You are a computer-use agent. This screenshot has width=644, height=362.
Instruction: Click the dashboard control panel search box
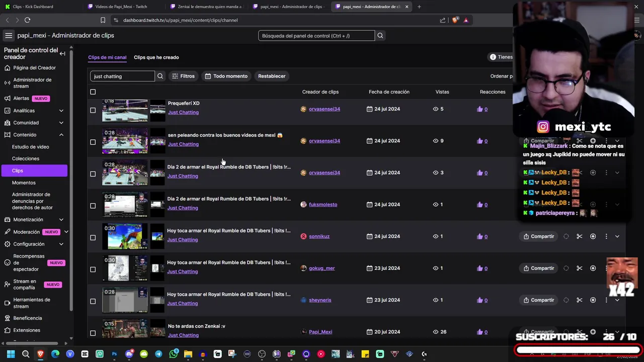coord(316,36)
